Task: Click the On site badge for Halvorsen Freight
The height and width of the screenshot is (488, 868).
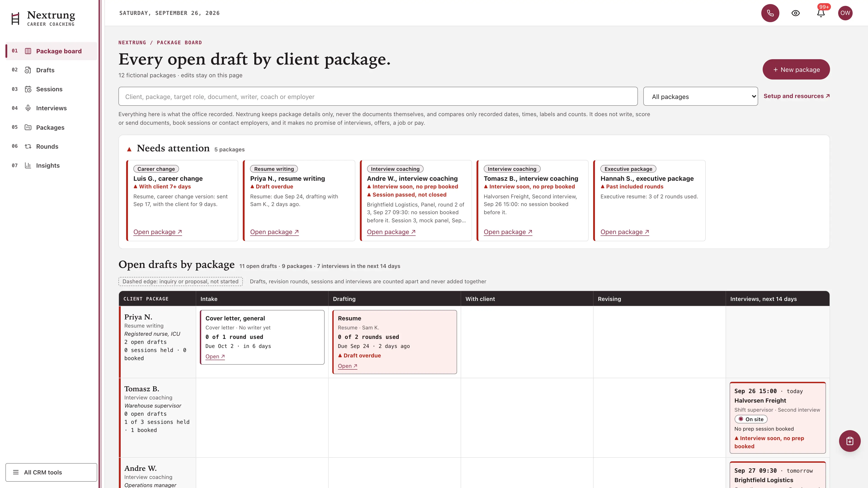Action: point(751,419)
